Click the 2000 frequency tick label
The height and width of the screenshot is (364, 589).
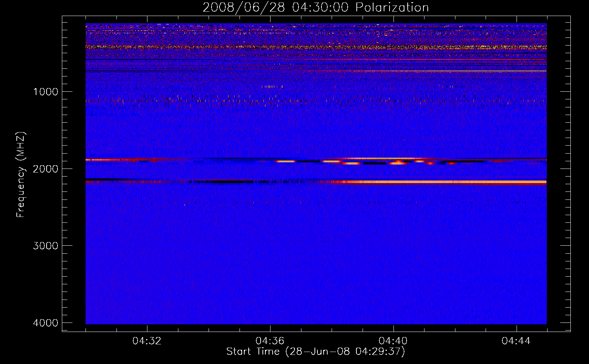click(x=46, y=169)
